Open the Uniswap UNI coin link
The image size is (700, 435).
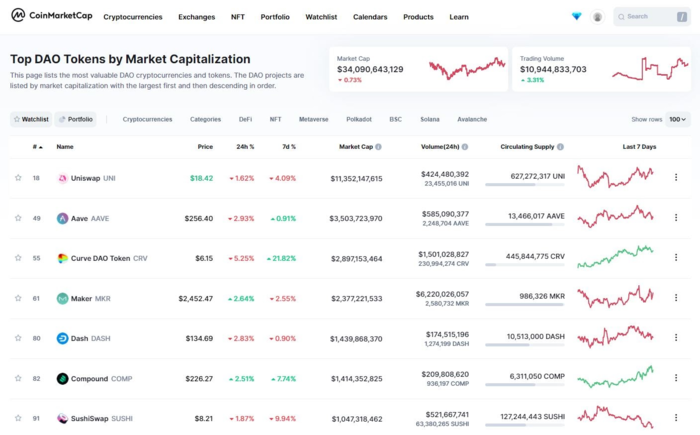point(93,178)
